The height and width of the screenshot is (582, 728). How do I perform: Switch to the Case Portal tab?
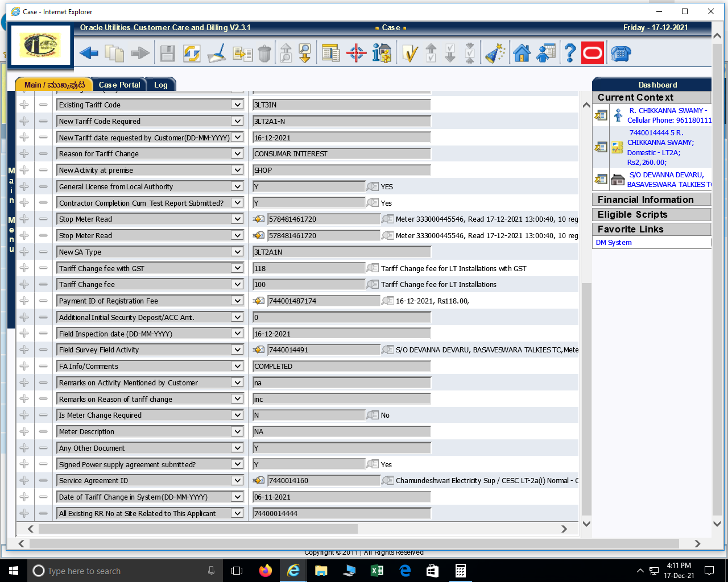point(119,85)
